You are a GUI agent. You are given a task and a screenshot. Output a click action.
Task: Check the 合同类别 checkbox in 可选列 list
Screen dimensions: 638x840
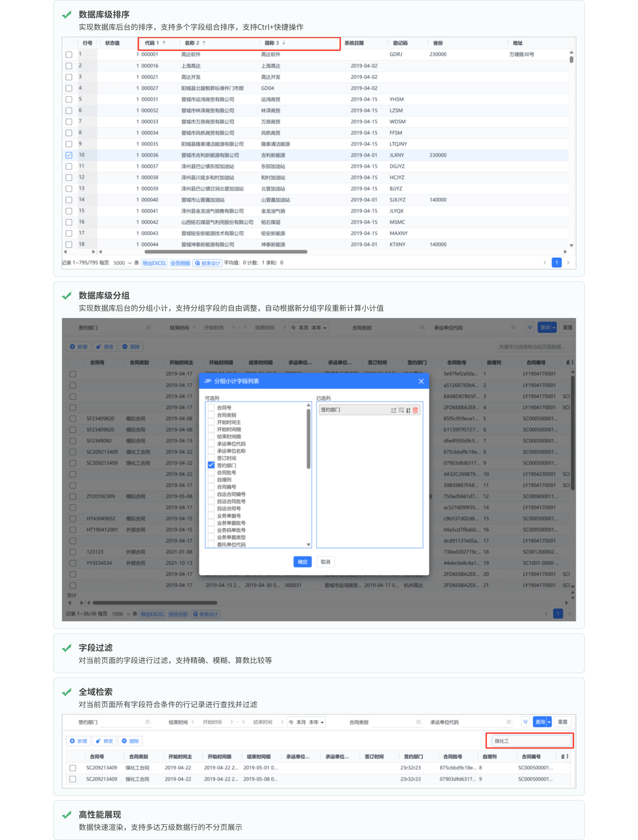click(x=211, y=415)
